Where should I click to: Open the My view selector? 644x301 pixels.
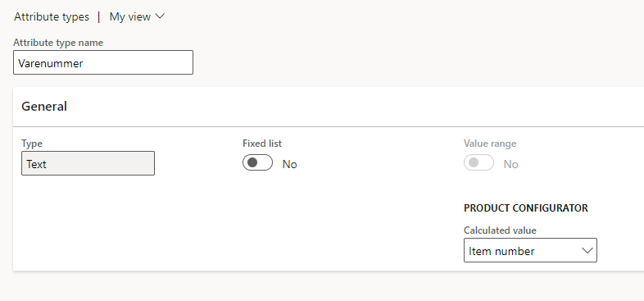137,17
